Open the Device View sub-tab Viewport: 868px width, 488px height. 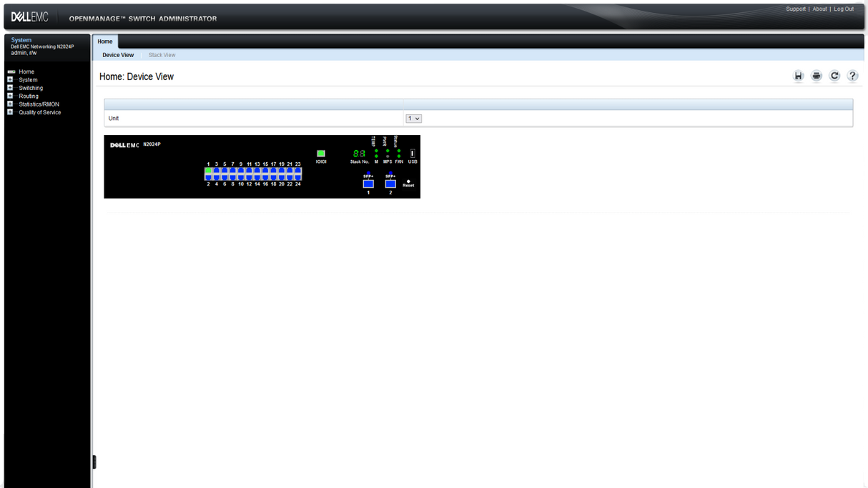(x=118, y=55)
